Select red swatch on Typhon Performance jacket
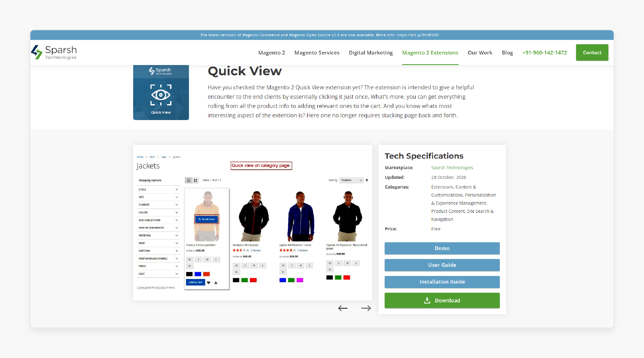The height and width of the screenshot is (358, 644). 347,277
